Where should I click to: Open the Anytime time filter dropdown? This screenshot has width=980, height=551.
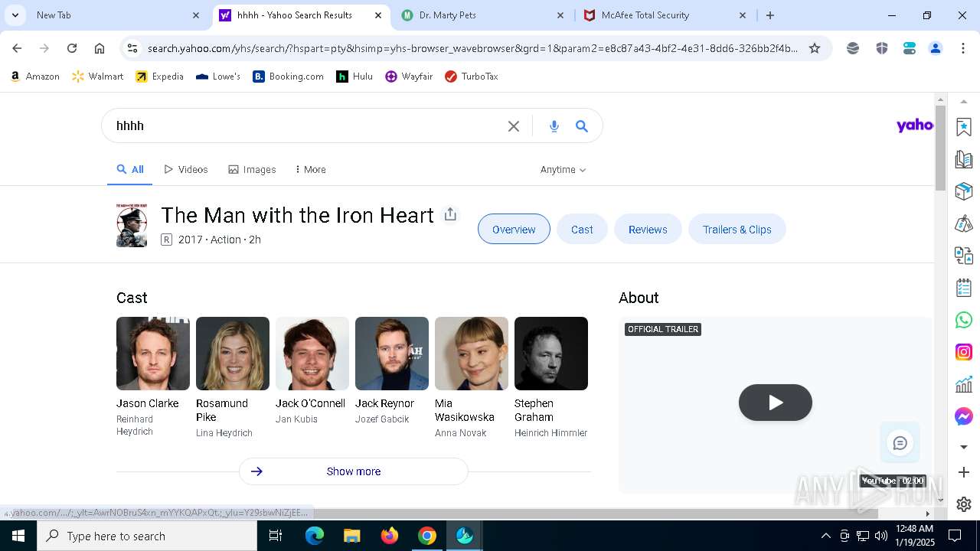tap(563, 170)
